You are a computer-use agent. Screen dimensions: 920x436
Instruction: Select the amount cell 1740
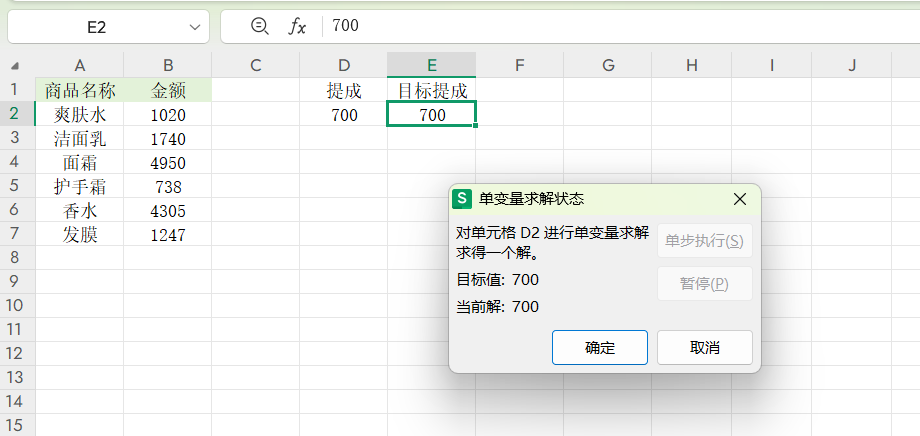pos(168,138)
